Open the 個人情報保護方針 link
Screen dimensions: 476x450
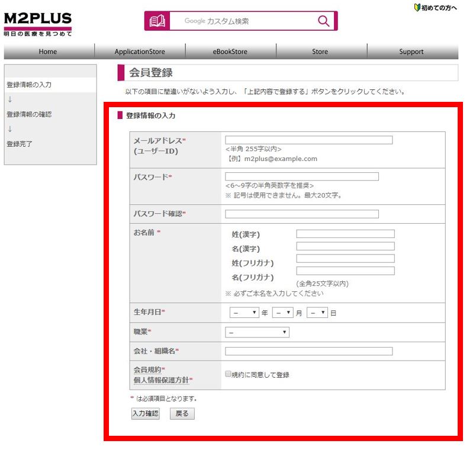point(161,380)
